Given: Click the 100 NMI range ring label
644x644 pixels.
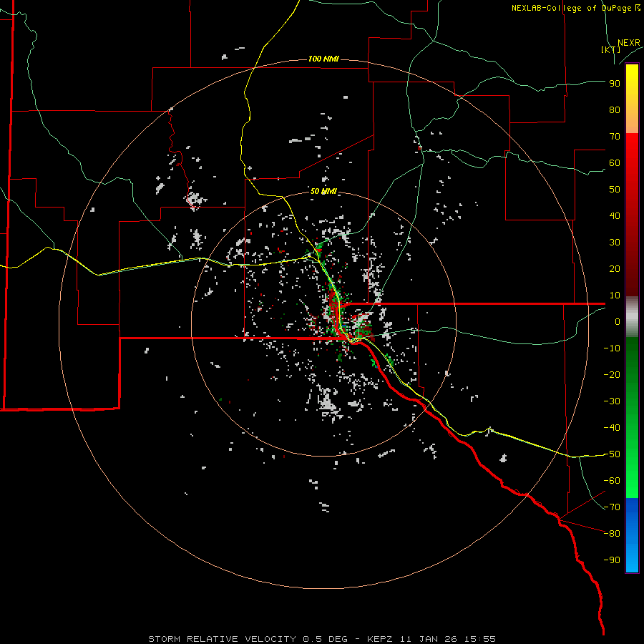Looking at the screenshot, I should click(x=323, y=59).
